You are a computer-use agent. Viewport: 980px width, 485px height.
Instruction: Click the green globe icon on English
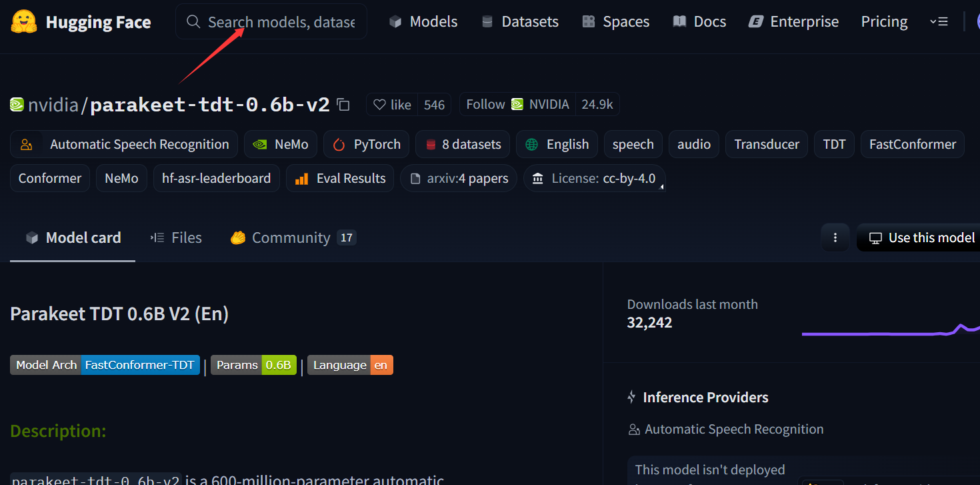(x=531, y=145)
